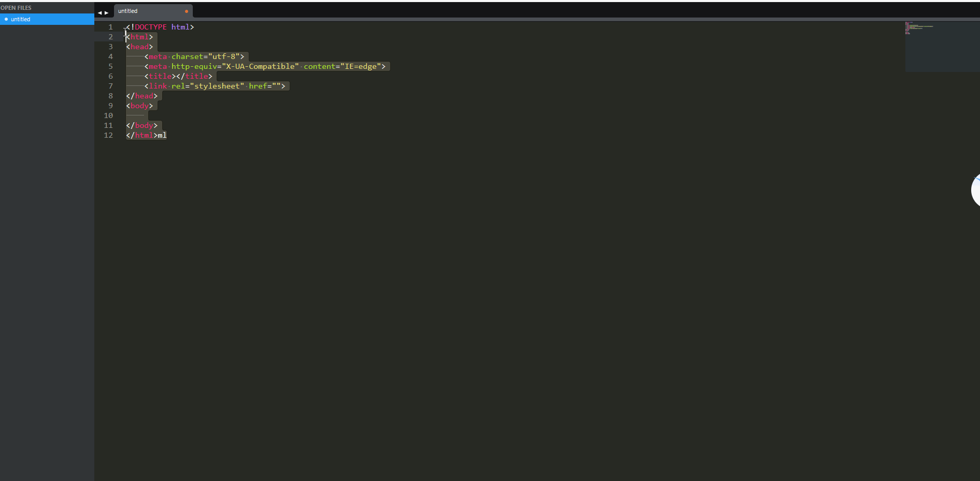Screen dimensions: 980x481
Task: Select the untitled tab
Action: click(153, 11)
